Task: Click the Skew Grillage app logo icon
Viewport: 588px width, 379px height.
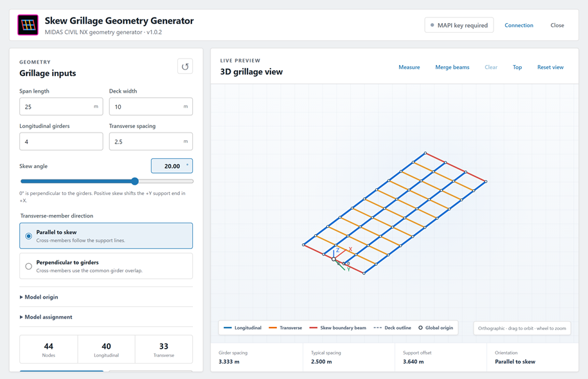Action: (x=28, y=25)
